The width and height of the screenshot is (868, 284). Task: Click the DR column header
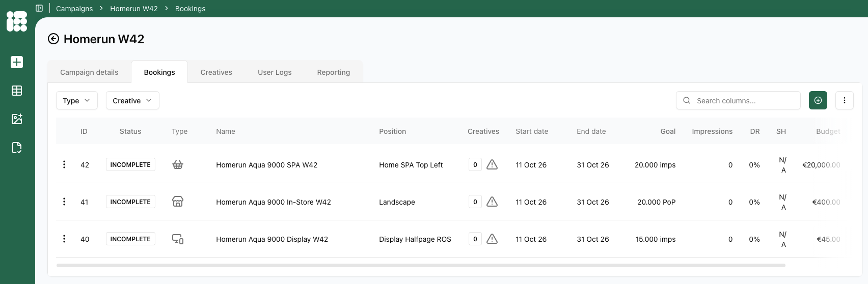[755, 131]
